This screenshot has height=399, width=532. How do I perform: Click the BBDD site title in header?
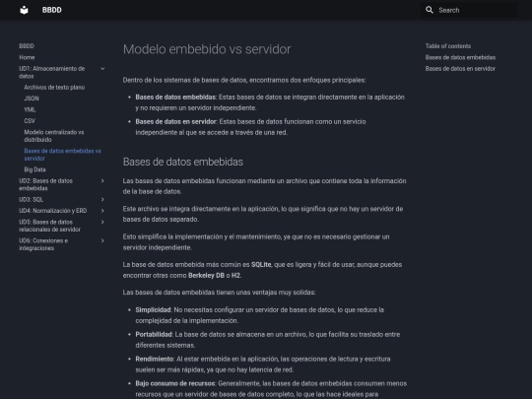[x=52, y=10]
